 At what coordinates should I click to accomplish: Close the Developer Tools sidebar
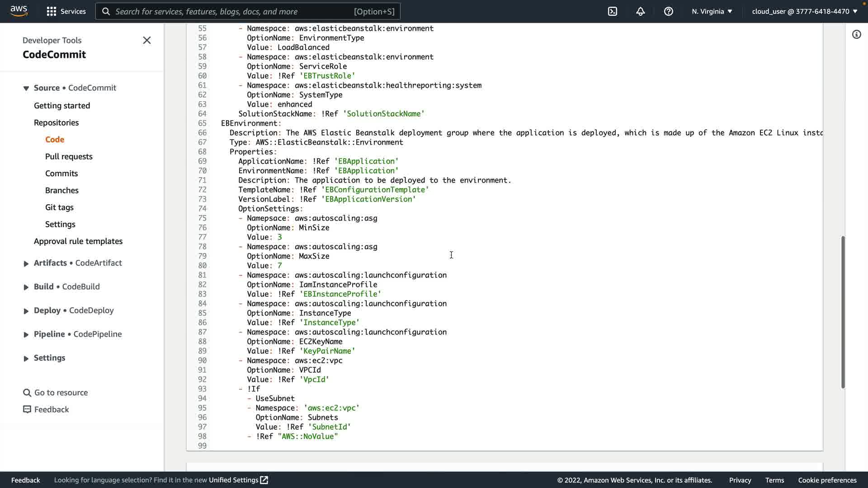147,40
